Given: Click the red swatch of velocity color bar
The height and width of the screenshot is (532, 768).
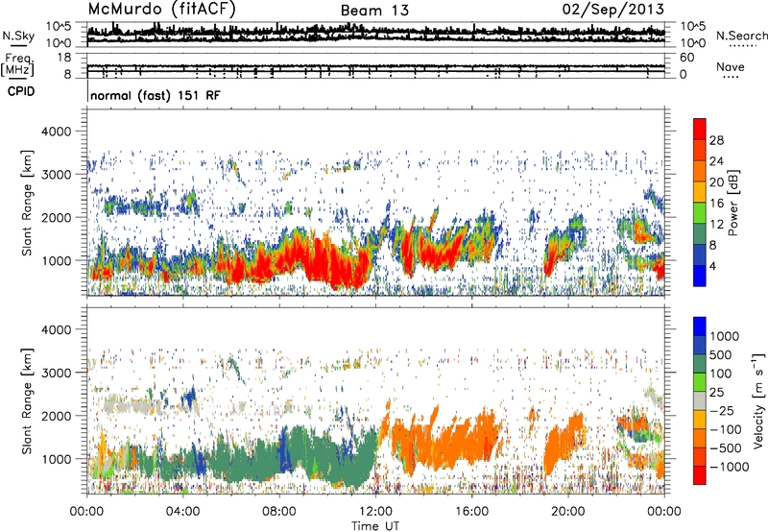Looking at the screenshot, I should tap(700, 475).
